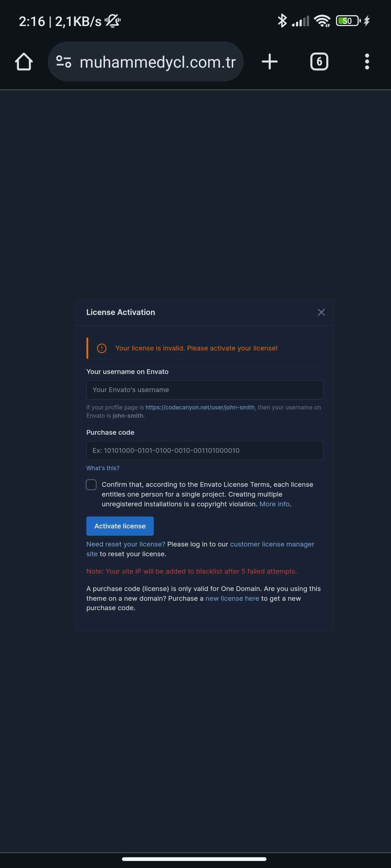
Task: Check the Envato License Terms confirmation box
Action: [x=91, y=485]
